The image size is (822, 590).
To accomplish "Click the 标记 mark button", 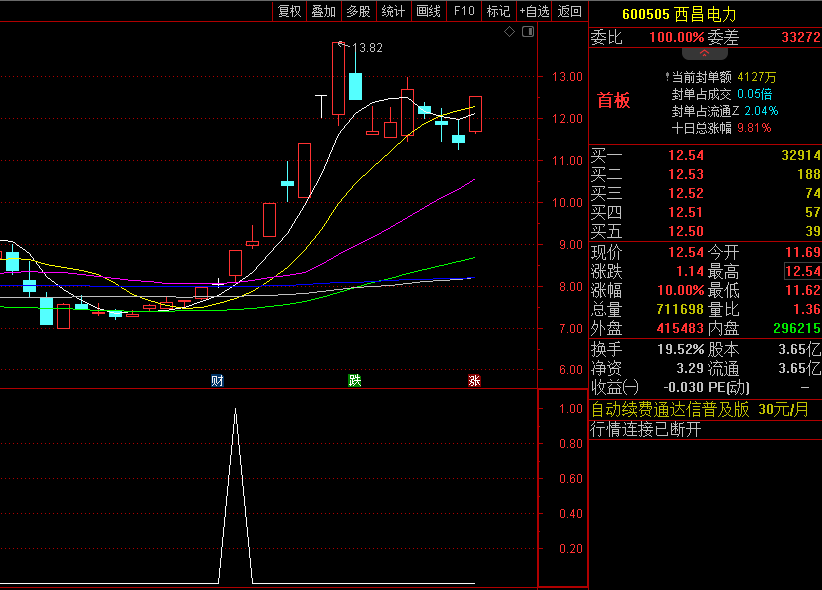I will (498, 11).
